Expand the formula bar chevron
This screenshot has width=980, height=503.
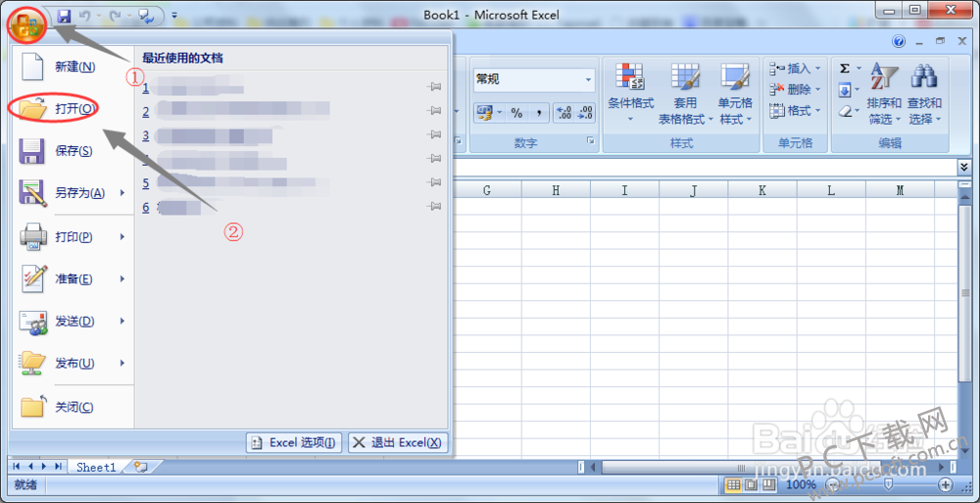click(x=964, y=167)
